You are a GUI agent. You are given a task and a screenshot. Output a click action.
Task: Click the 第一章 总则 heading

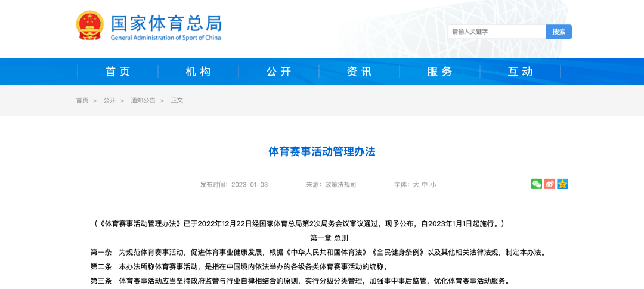pyautogui.click(x=329, y=238)
